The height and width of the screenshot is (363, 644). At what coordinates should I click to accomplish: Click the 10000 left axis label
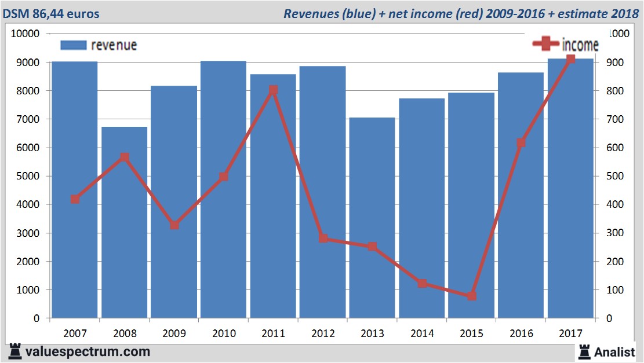[25, 34]
